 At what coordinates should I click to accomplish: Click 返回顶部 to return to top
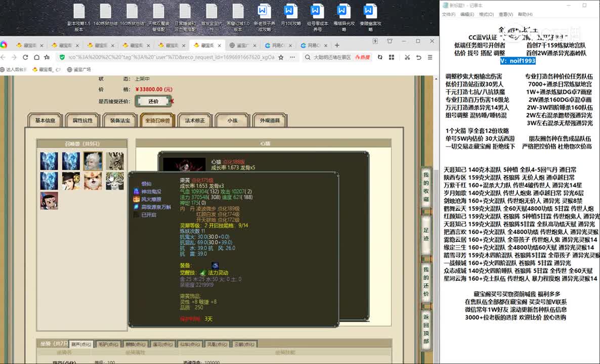click(426, 329)
